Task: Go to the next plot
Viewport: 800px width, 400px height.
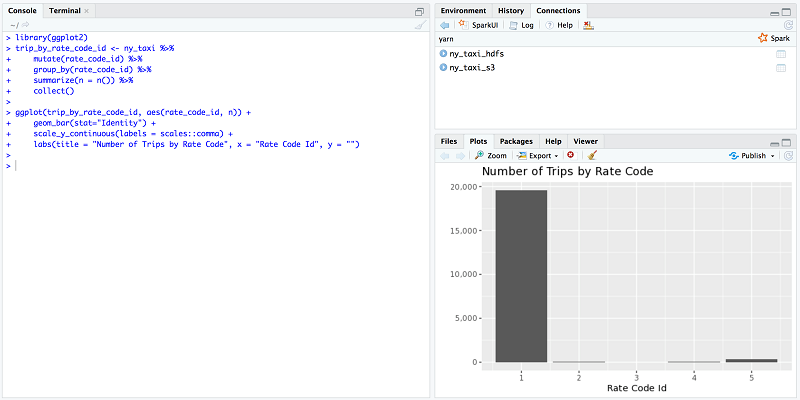Action: click(460, 156)
